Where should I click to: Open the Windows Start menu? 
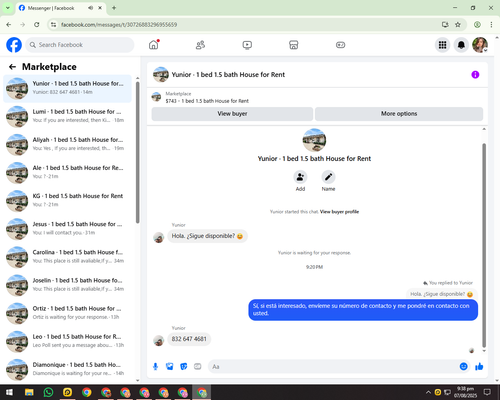9,392
